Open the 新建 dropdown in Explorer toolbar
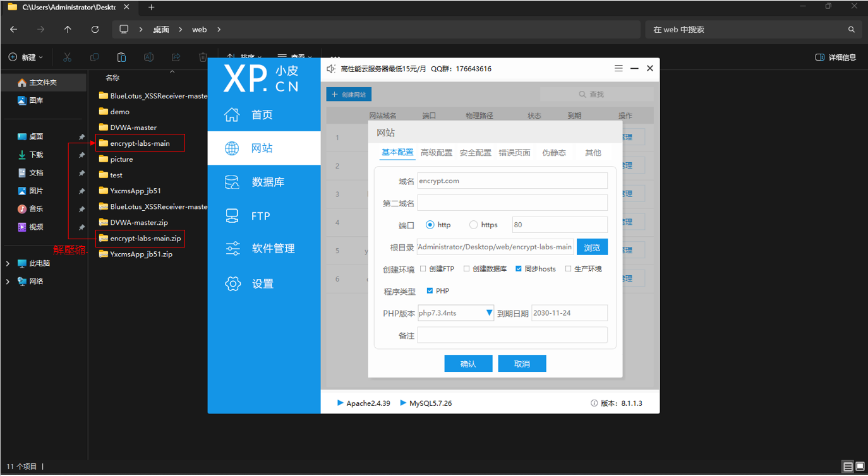 (26, 57)
